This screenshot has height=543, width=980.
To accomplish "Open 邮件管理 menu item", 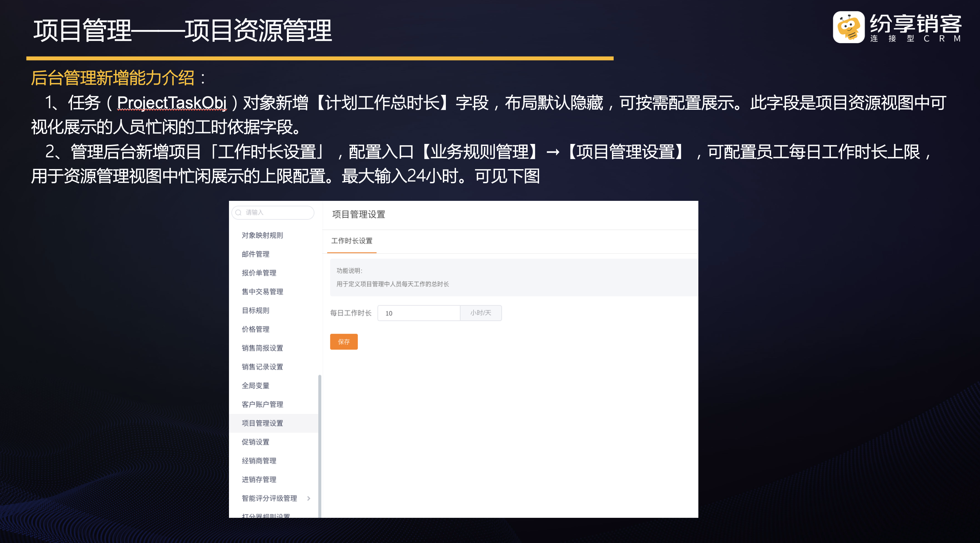I will 255,254.
